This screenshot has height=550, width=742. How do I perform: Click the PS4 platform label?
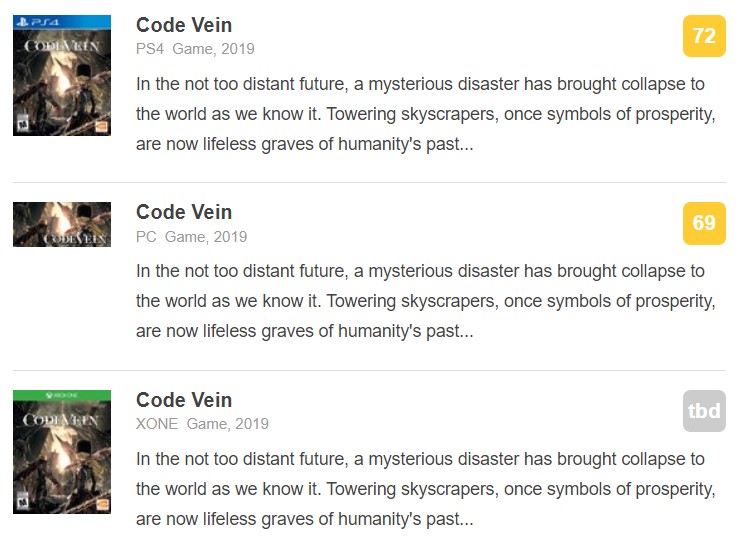150,49
